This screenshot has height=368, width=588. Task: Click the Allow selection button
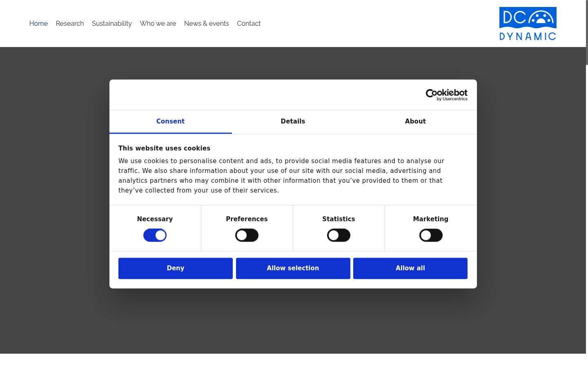293,268
